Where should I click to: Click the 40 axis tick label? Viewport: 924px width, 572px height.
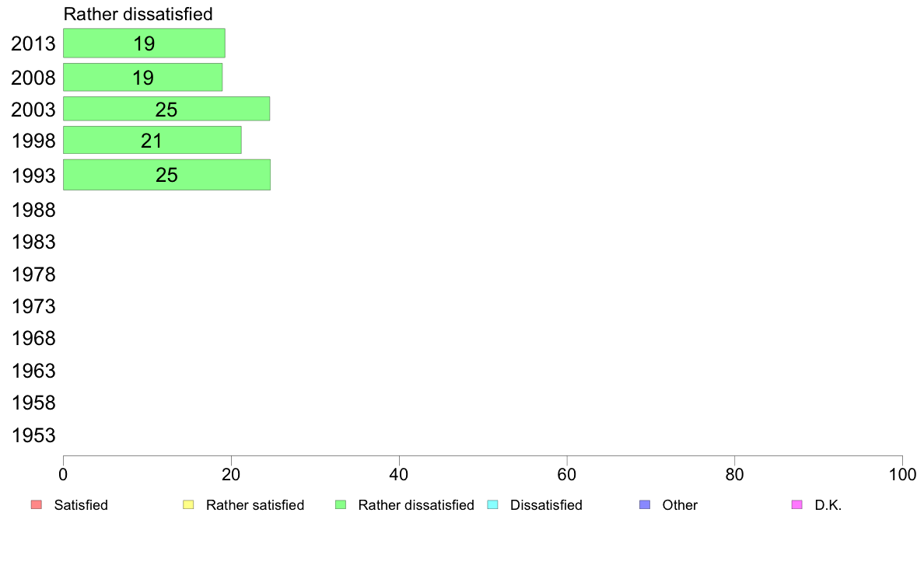399,475
